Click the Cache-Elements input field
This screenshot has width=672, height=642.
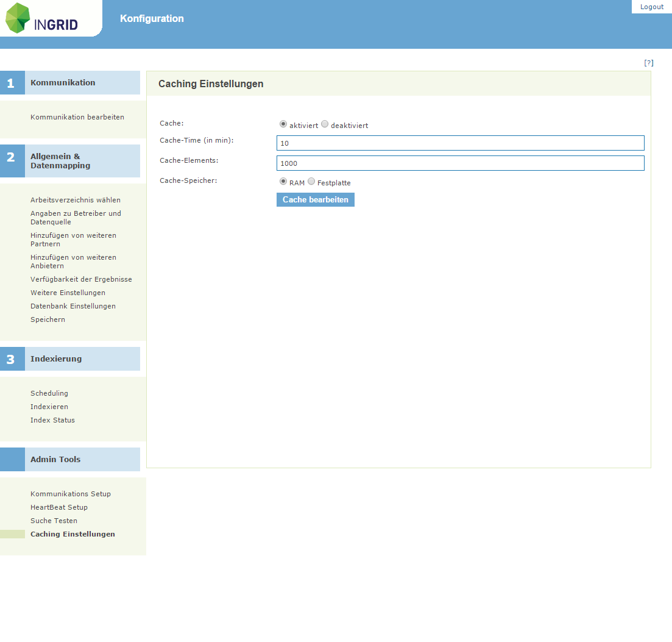(460, 163)
